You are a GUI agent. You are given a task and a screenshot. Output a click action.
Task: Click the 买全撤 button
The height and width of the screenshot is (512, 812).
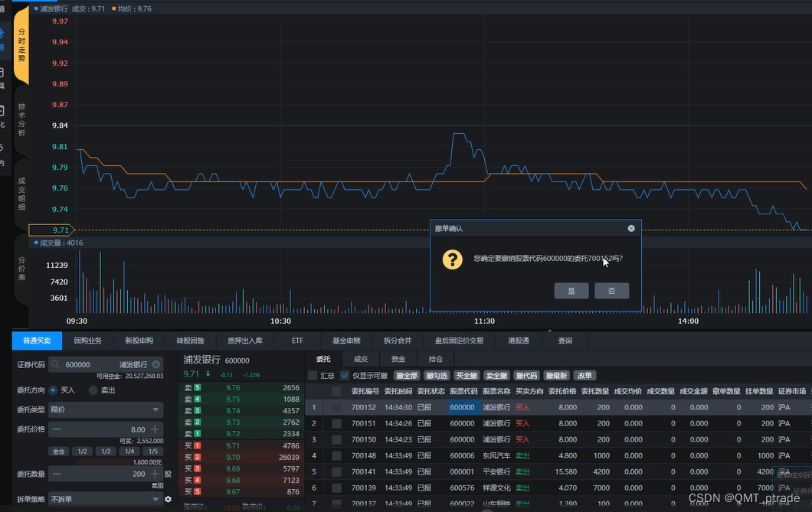[x=467, y=376]
